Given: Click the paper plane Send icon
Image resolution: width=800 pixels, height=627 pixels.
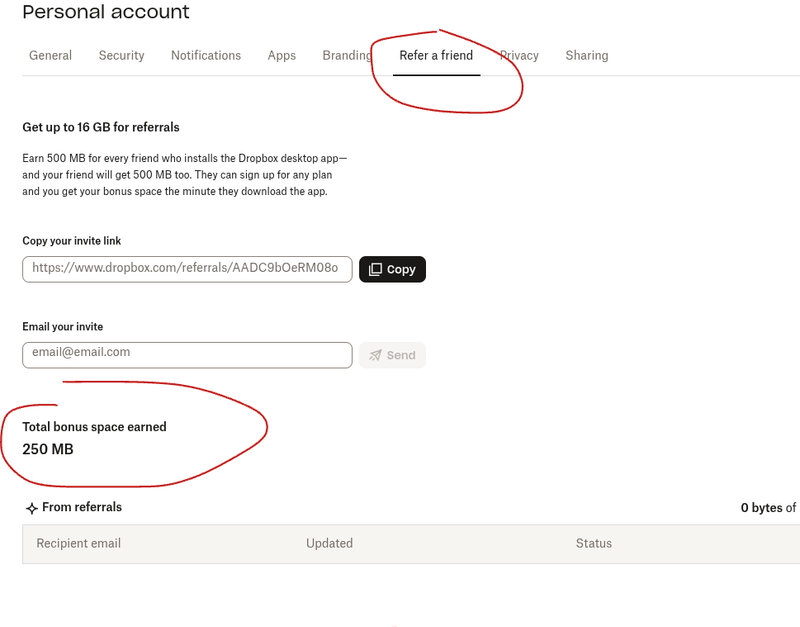Looking at the screenshot, I should tap(376, 355).
